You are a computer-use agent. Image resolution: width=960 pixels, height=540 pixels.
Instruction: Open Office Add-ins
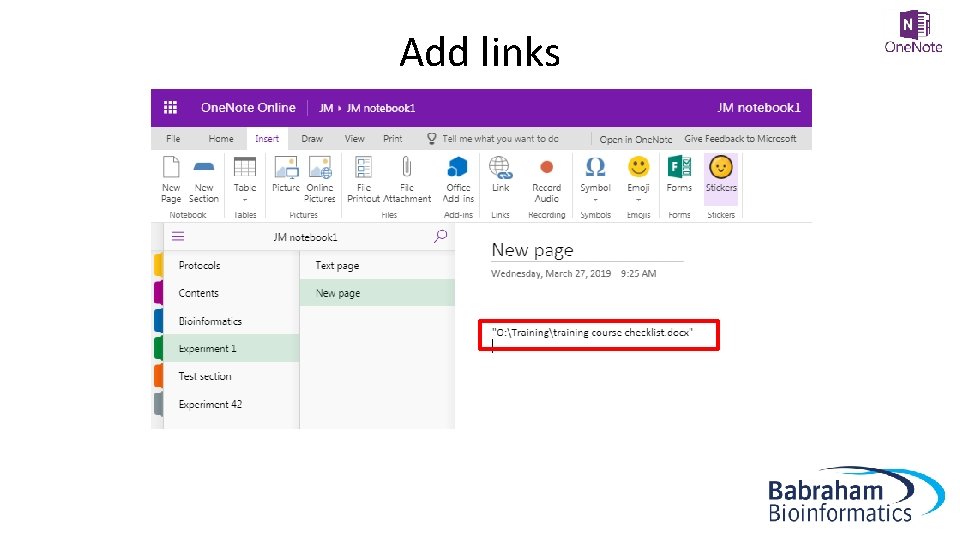(458, 179)
